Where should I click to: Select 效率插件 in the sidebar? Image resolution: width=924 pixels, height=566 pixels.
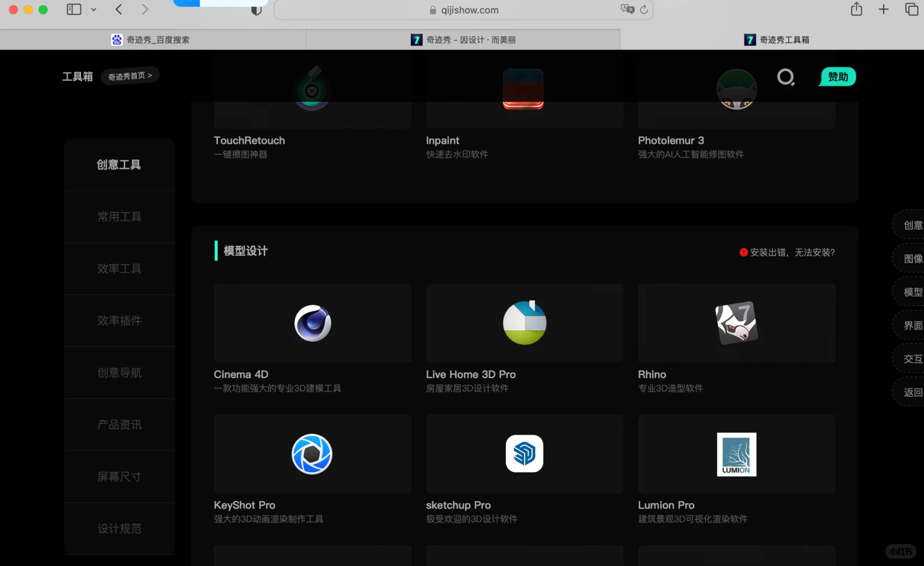(119, 320)
